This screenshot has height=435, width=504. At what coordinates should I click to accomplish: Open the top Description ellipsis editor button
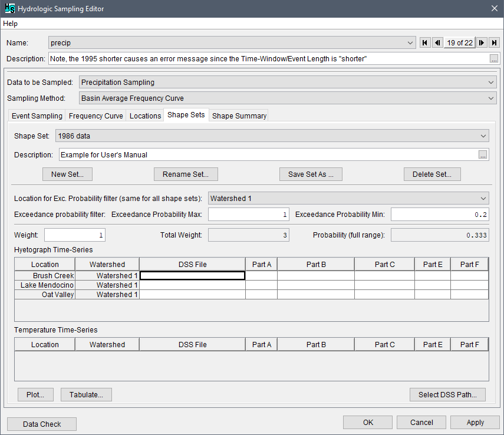coord(494,59)
